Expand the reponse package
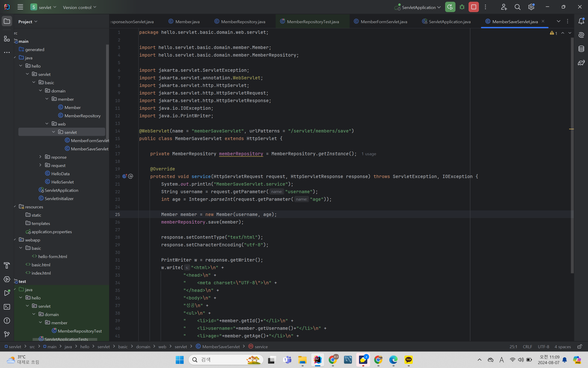Image resolution: width=588 pixels, height=368 pixels. tap(40, 157)
